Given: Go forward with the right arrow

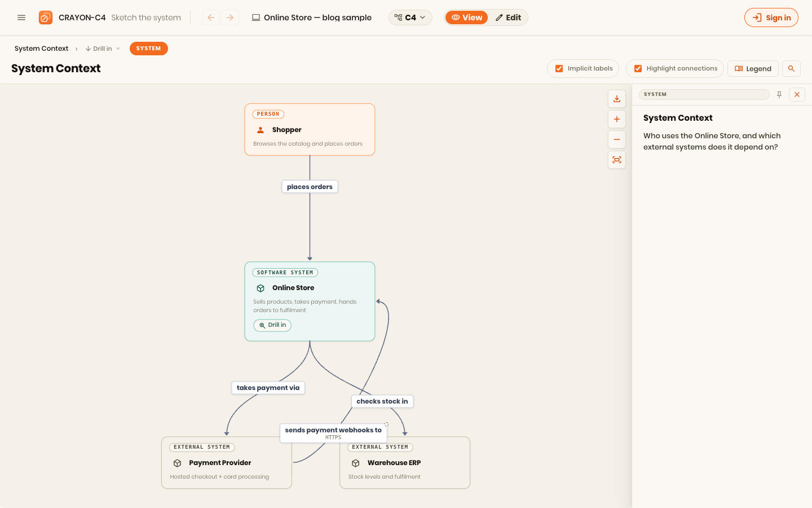Looking at the screenshot, I should point(230,17).
